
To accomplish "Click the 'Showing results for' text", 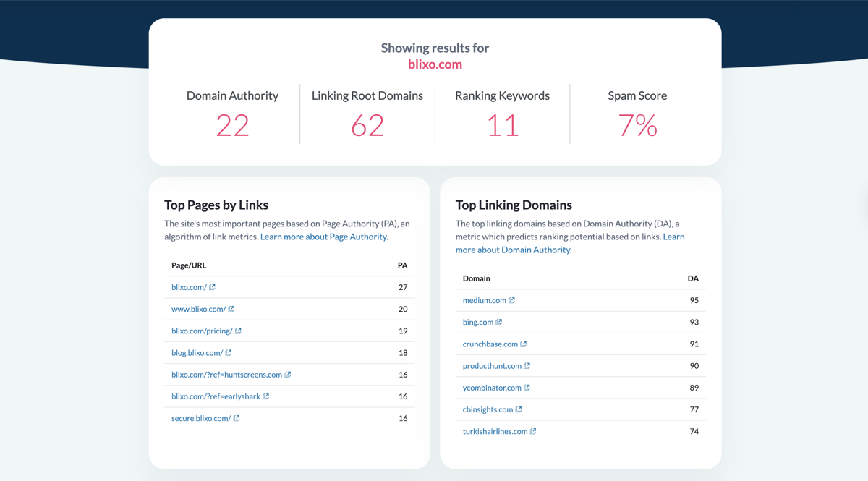I will click(x=435, y=48).
